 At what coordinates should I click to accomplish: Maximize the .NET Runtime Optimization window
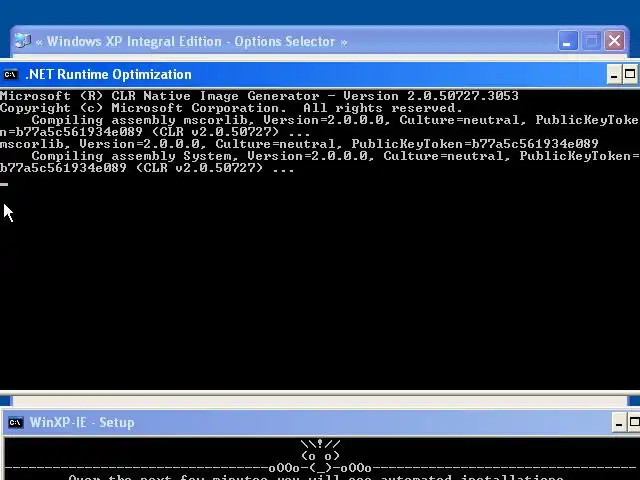tap(630, 75)
